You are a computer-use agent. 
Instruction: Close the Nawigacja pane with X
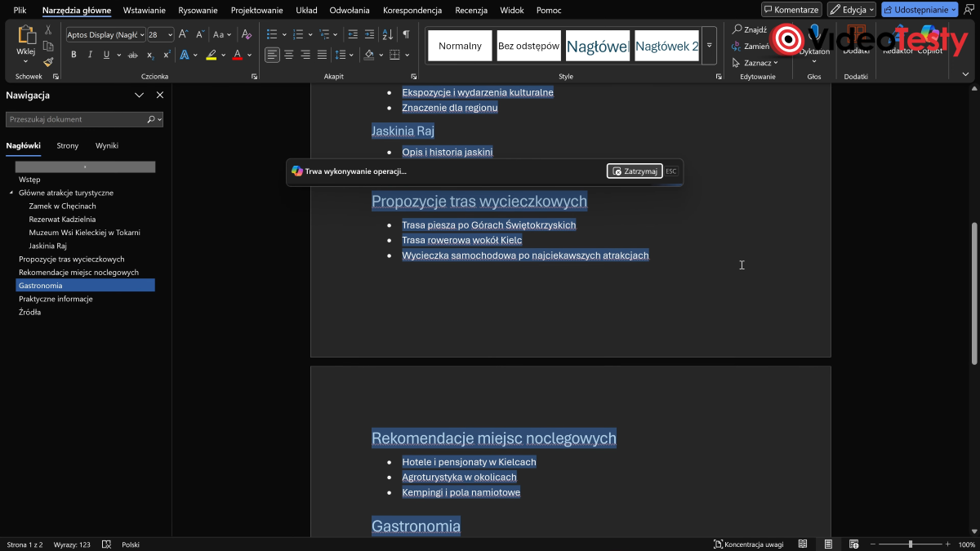(x=160, y=96)
